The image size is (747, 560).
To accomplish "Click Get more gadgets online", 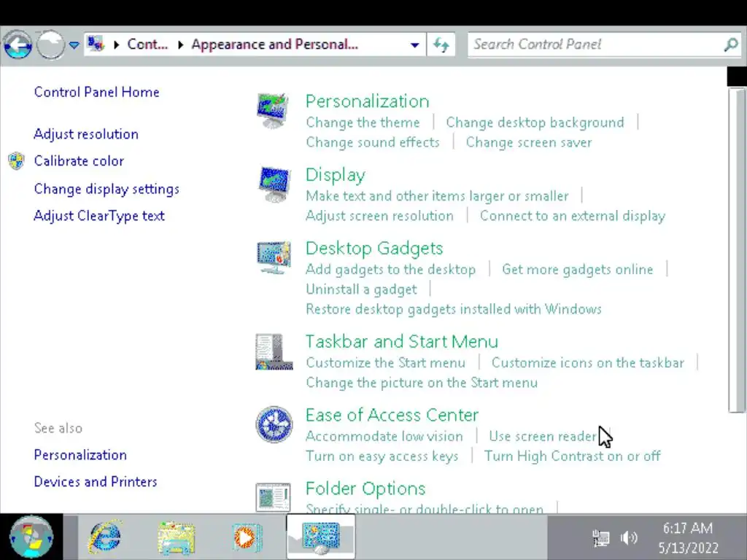I will (578, 270).
